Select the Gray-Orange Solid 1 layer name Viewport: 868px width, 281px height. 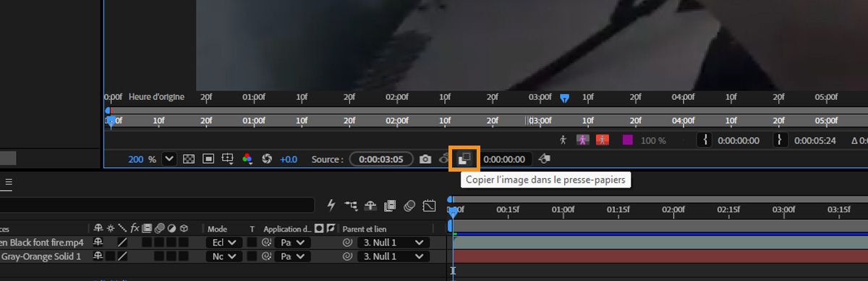[x=41, y=256]
